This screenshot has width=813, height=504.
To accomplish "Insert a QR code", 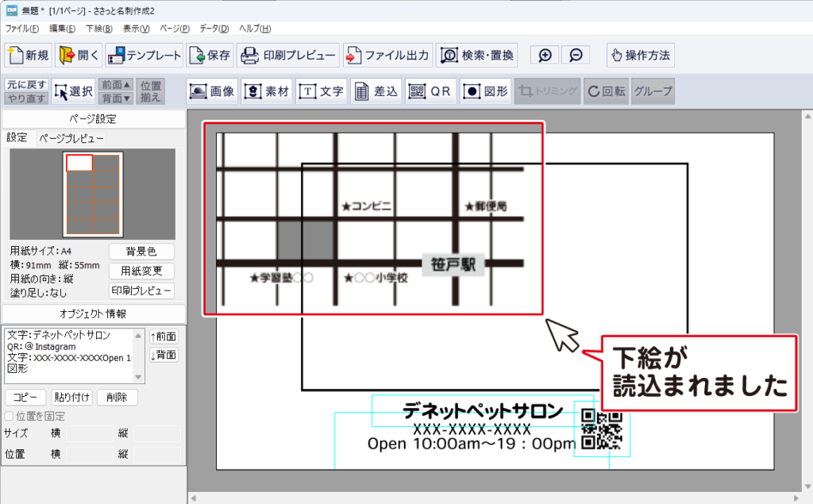I will click(430, 91).
